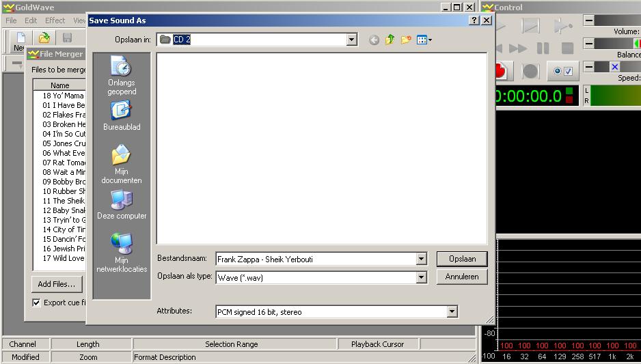
Task: Open Mijn netwerklocaties shortcut
Action: point(121,253)
